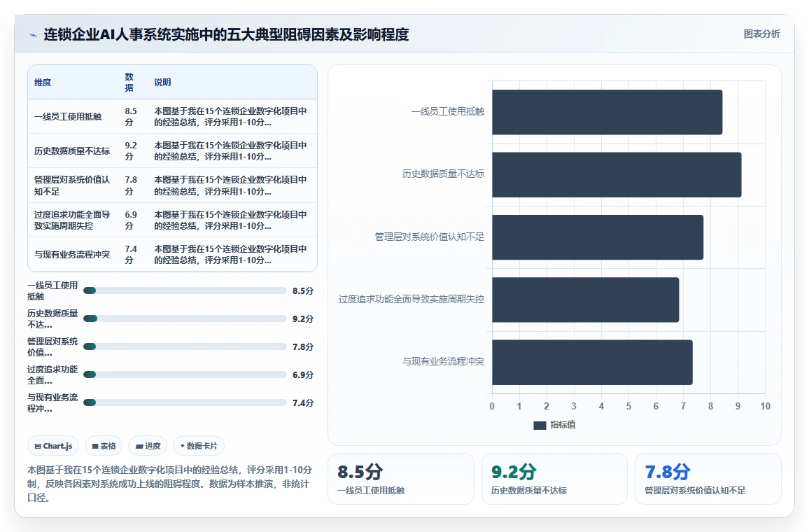Click the footnote paragraph starting 本图基于我在15个

pyautogui.click(x=170, y=484)
